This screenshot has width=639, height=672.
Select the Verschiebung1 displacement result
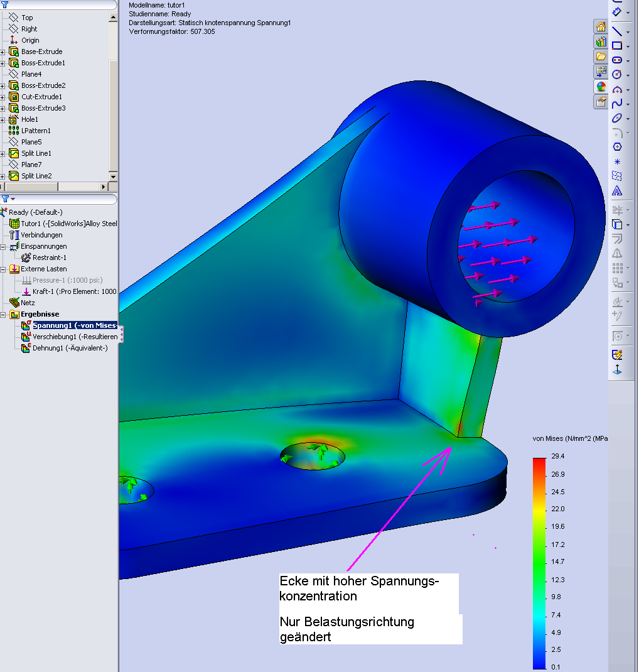(75, 337)
